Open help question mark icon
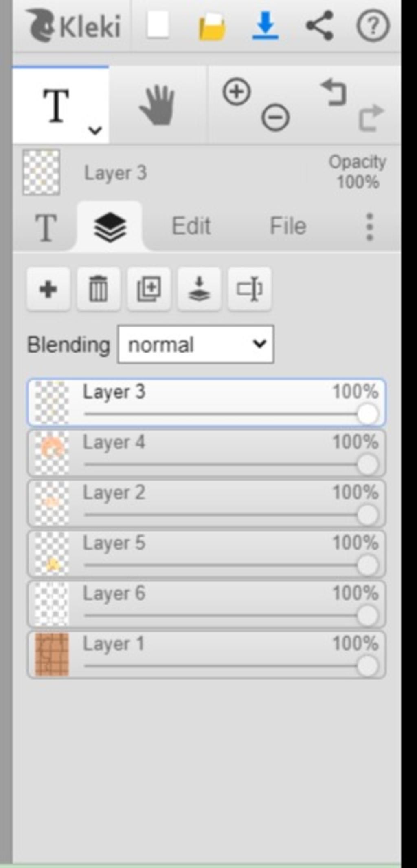 coord(373,26)
